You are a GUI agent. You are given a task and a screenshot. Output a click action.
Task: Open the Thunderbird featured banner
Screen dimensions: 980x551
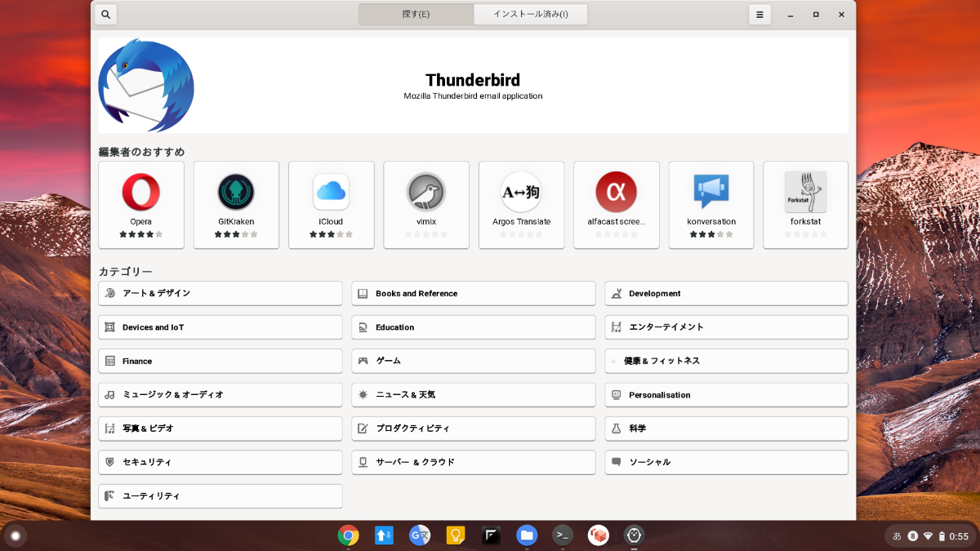click(x=473, y=85)
